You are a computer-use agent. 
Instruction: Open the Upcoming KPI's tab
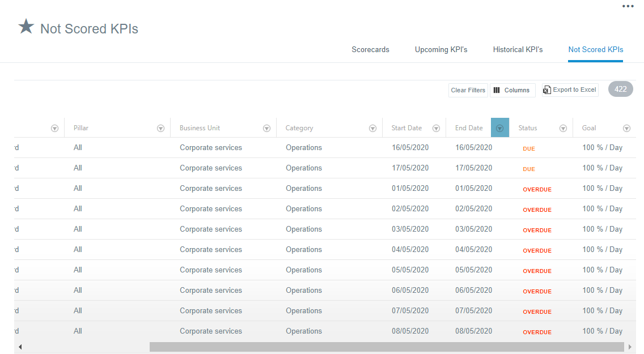(x=441, y=50)
